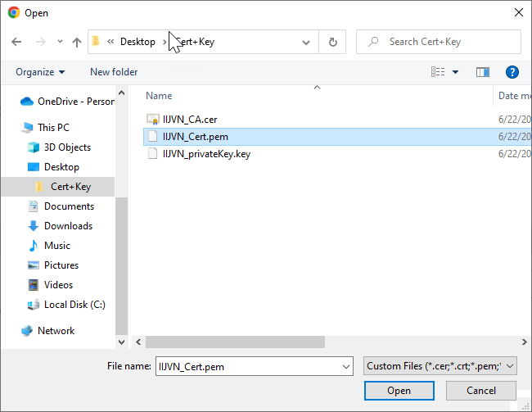This screenshot has width=532, height=412.
Task: Sort files by Name column header
Action: pyautogui.click(x=159, y=96)
